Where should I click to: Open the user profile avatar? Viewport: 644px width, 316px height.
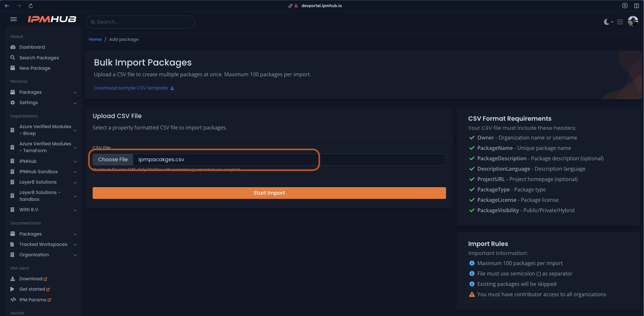633,21
